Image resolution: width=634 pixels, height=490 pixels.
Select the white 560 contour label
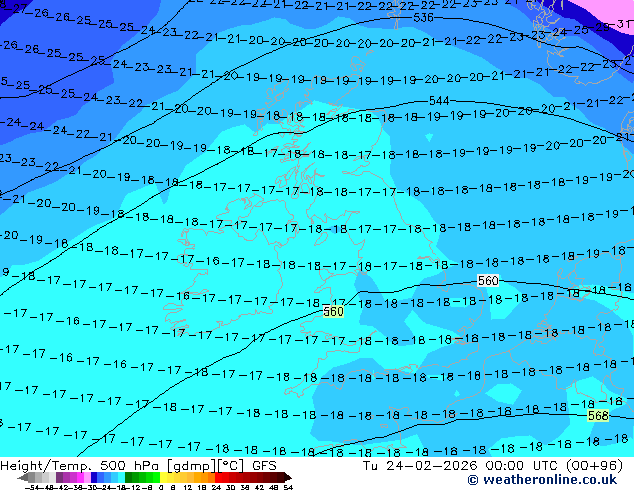point(488,281)
